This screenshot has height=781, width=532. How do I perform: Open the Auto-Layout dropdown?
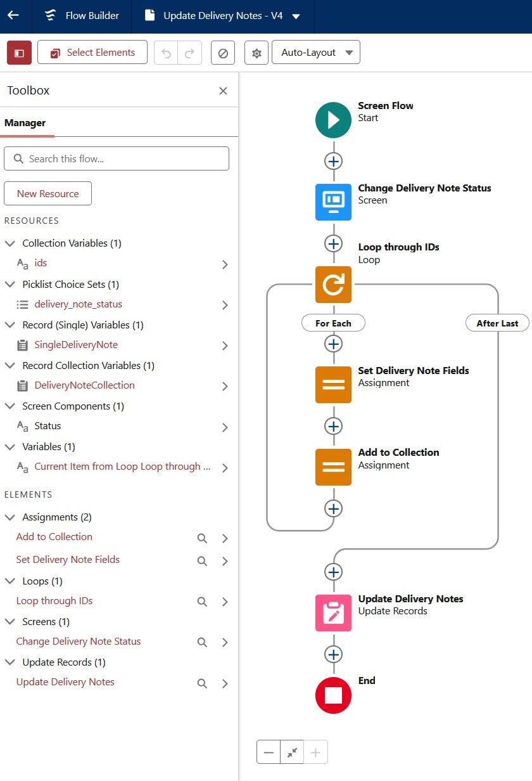point(316,53)
